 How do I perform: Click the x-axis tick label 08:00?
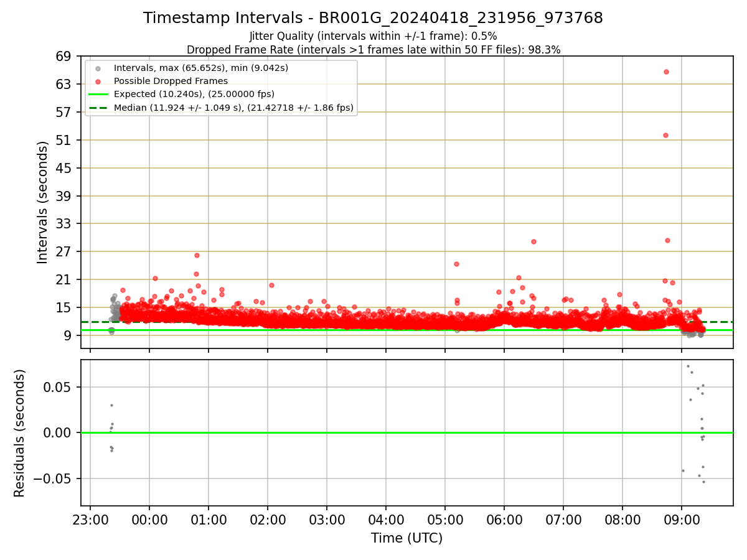[622, 520]
